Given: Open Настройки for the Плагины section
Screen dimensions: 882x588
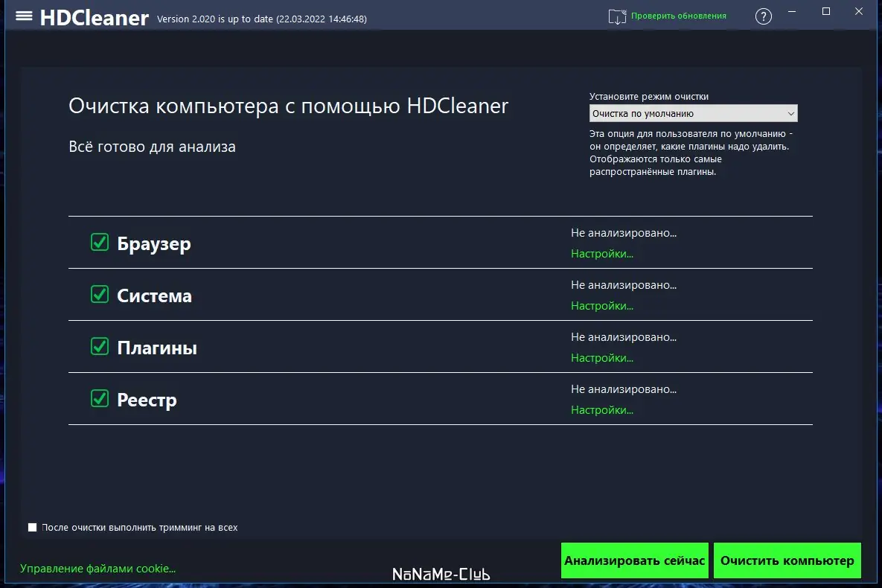Looking at the screenshot, I should (x=602, y=357).
